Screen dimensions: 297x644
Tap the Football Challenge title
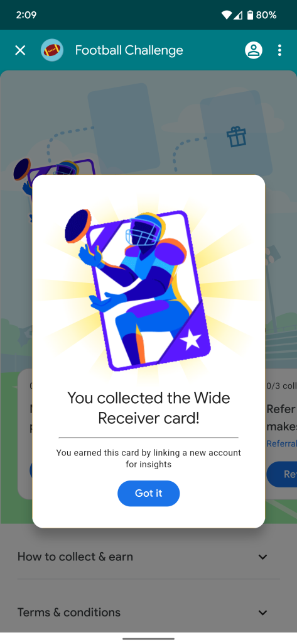tap(129, 50)
